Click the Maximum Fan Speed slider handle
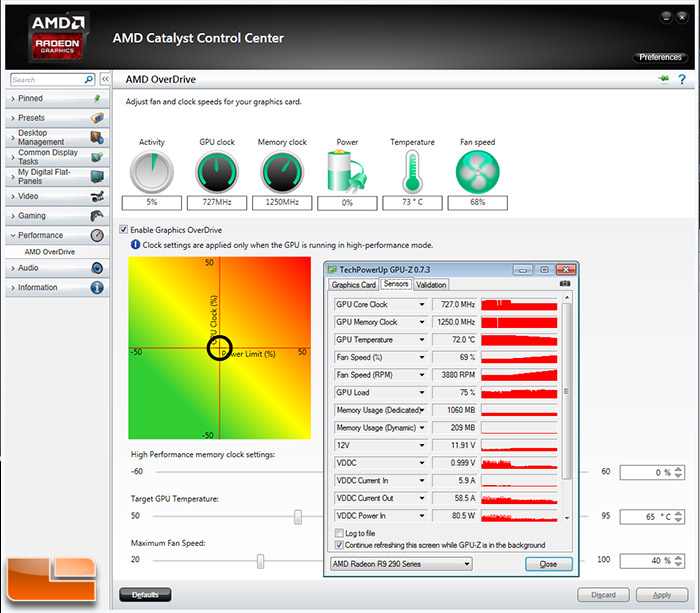This screenshot has height=613, width=700. [260, 561]
